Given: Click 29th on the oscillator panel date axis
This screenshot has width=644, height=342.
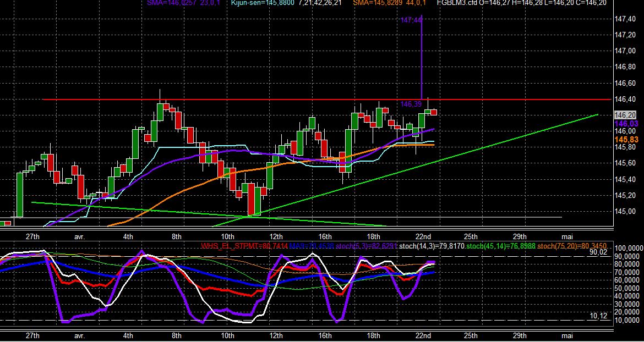Looking at the screenshot, I should click(520, 335).
